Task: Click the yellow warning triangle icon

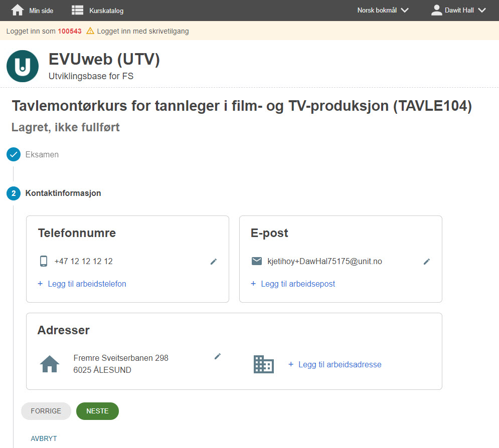Action: pos(90,31)
